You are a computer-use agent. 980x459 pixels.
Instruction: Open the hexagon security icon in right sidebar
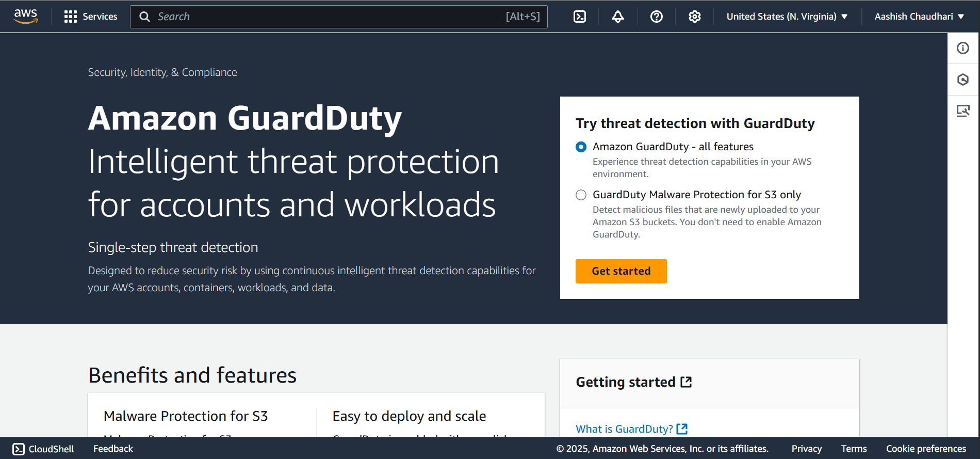pos(963,80)
